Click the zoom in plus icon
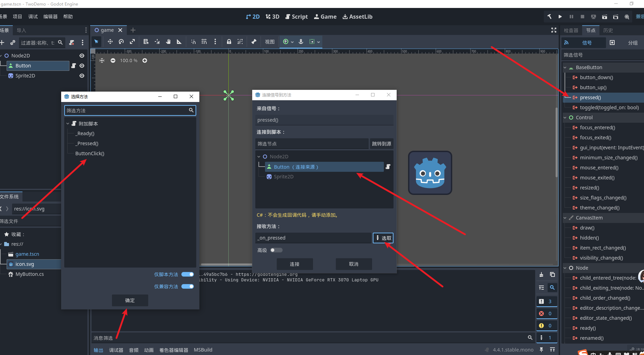The width and height of the screenshot is (644, 355). [145, 60]
